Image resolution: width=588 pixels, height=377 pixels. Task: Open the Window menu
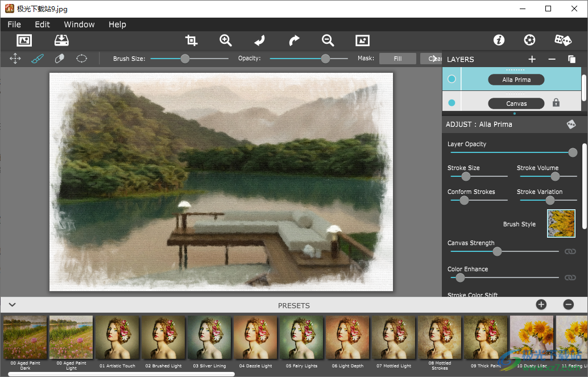pyautogui.click(x=79, y=24)
